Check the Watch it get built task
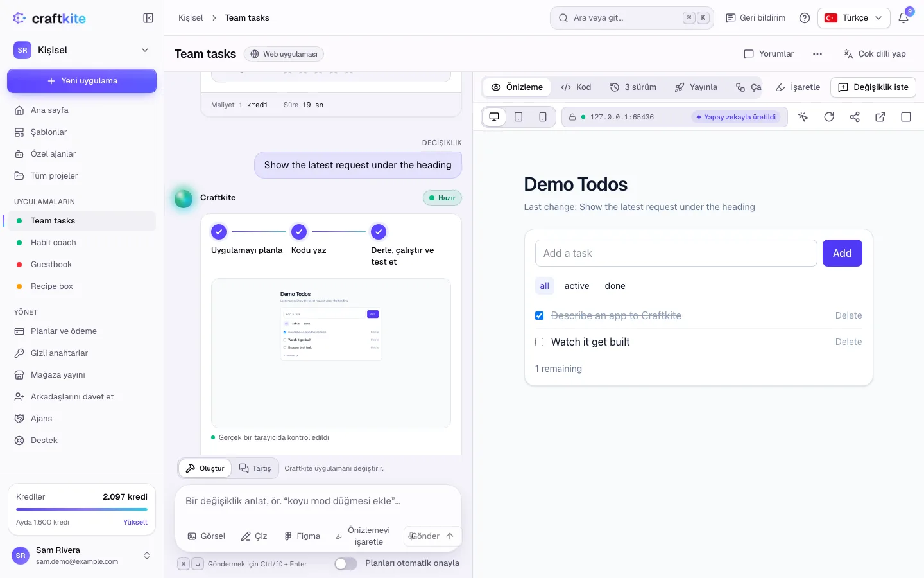924x578 pixels. click(x=540, y=342)
